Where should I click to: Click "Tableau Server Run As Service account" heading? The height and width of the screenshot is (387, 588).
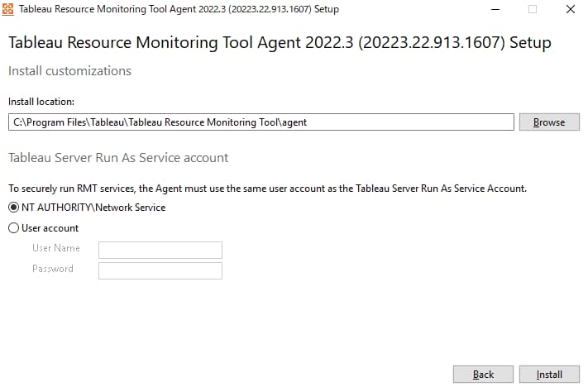(118, 158)
